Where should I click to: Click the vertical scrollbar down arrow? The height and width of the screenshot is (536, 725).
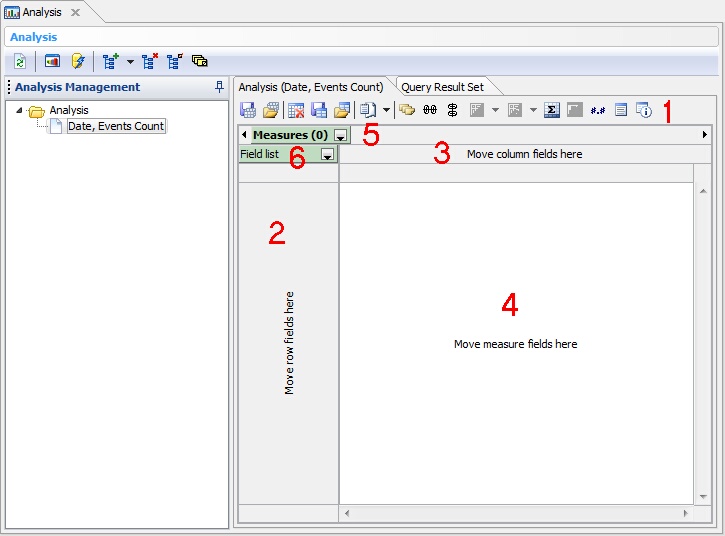click(x=703, y=497)
